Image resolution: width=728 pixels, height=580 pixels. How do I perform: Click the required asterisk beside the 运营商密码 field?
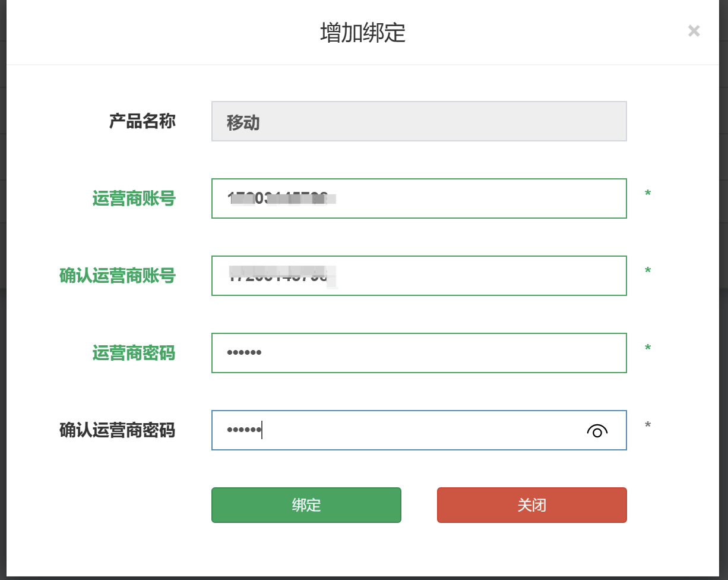point(648,349)
